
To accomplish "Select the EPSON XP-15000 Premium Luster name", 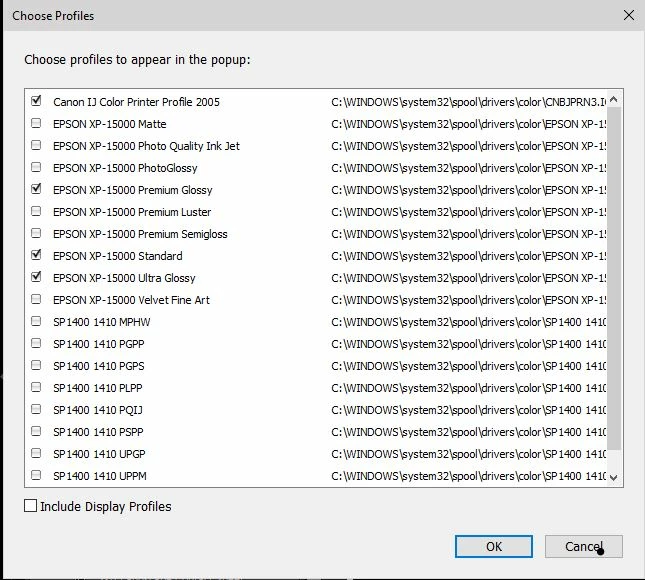I will pos(132,212).
